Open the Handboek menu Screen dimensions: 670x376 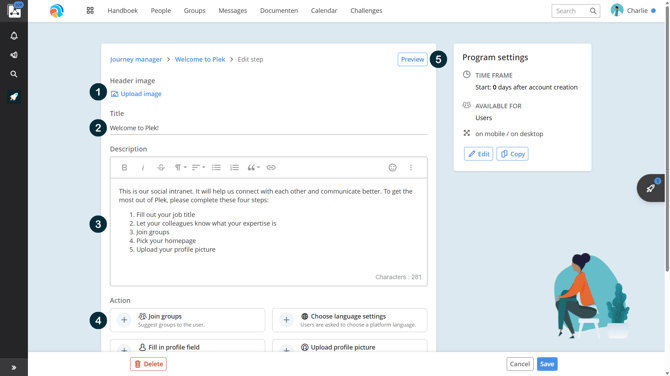(123, 11)
